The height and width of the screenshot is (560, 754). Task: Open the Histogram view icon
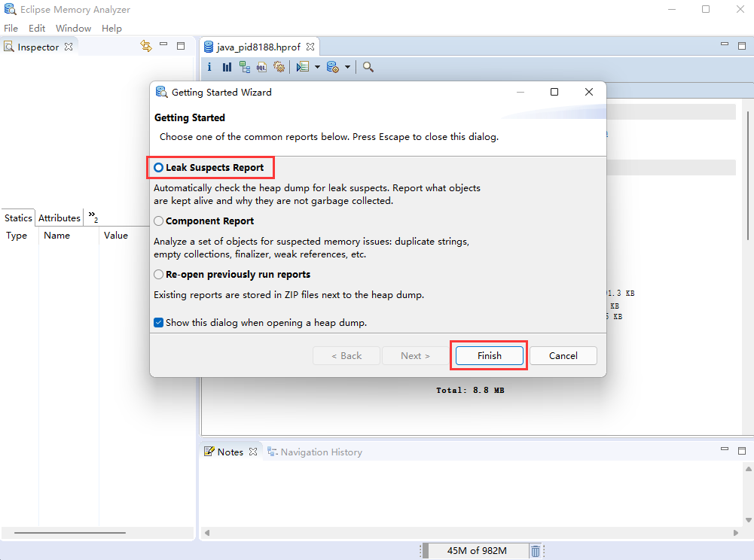227,67
